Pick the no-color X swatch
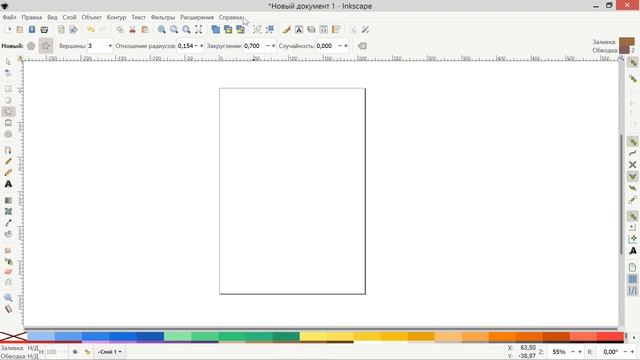 [13, 337]
